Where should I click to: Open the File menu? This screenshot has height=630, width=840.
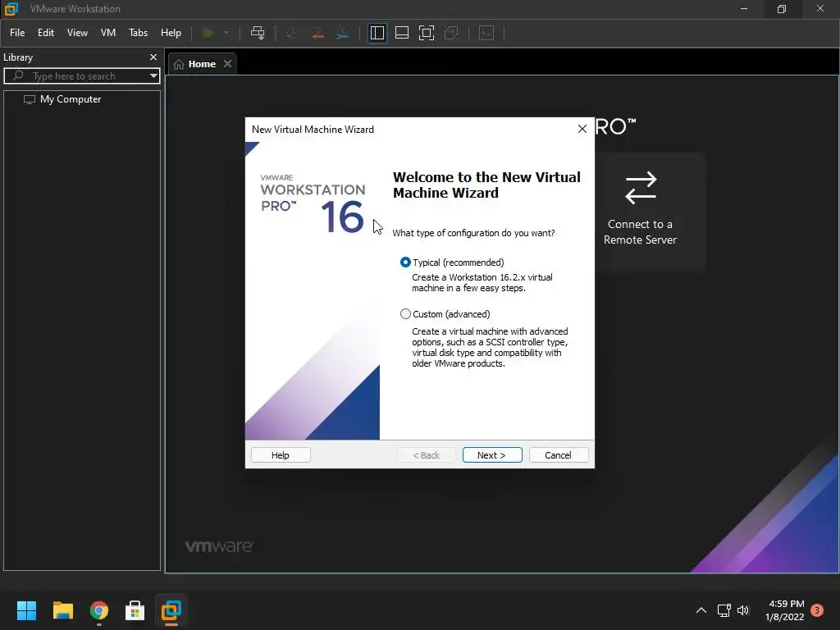[x=17, y=33]
